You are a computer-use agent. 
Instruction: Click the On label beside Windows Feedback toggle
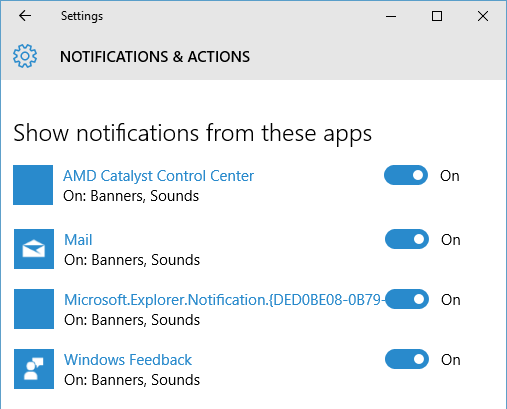point(451,360)
